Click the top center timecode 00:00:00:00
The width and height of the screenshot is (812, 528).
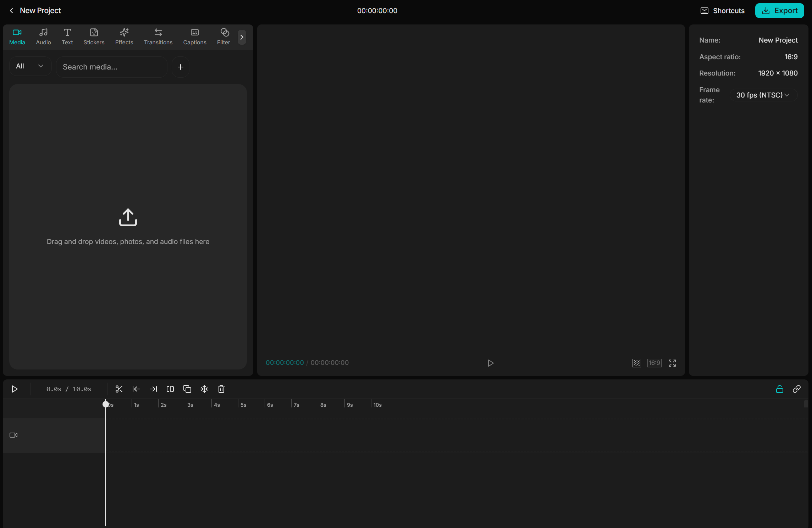377,11
